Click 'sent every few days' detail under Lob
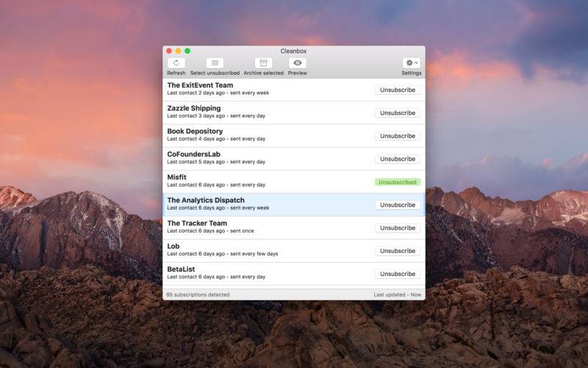 pyautogui.click(x=254, y=254)
